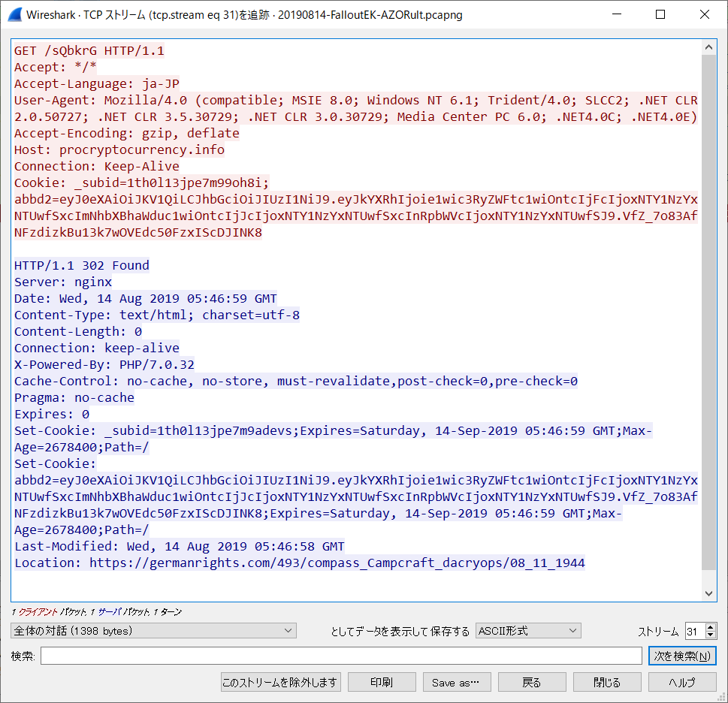This screenshot has height=703, width=728.
Task: Click このストリームを除外します filter-out button
Action: point(280,682)
